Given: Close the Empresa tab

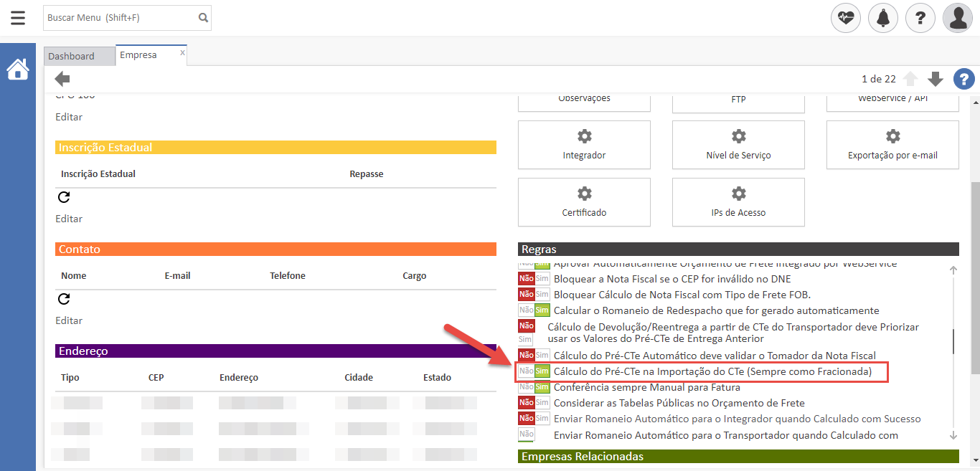Looking at the screenshot, I should (182, 52).
